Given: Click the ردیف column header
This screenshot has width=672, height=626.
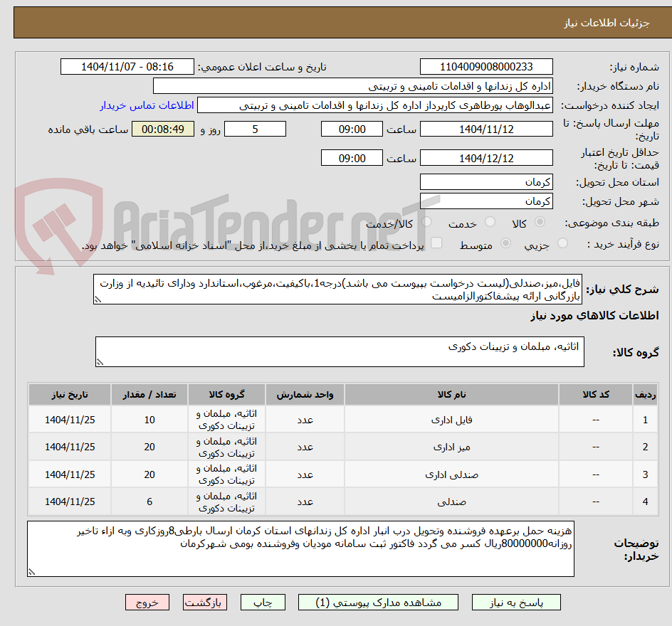Looking at the screenshot, I should click(645, 394).
